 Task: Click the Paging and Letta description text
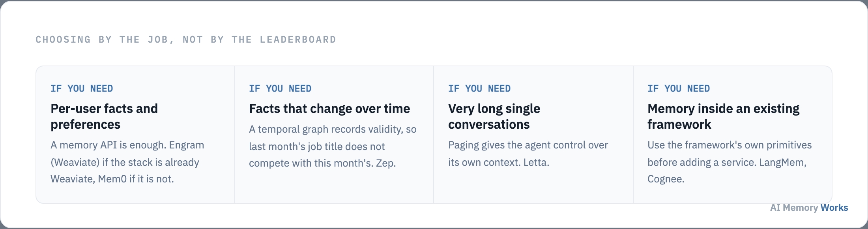(528, 154)
